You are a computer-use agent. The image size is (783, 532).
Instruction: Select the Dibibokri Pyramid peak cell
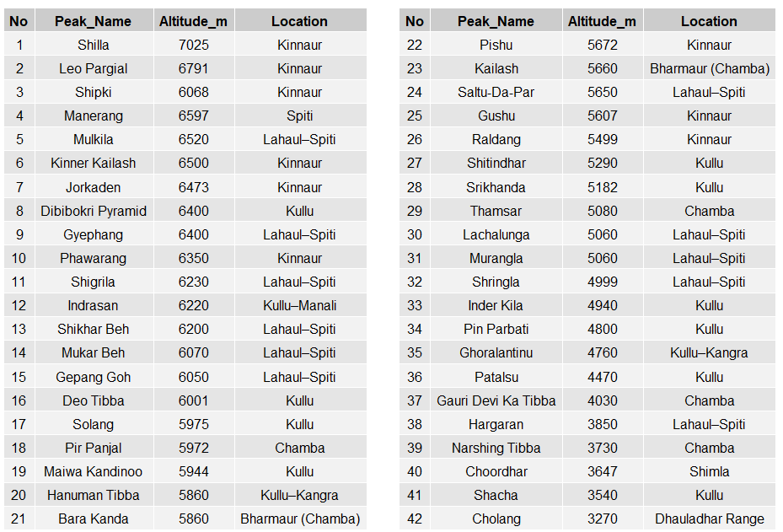pos(94,211)
